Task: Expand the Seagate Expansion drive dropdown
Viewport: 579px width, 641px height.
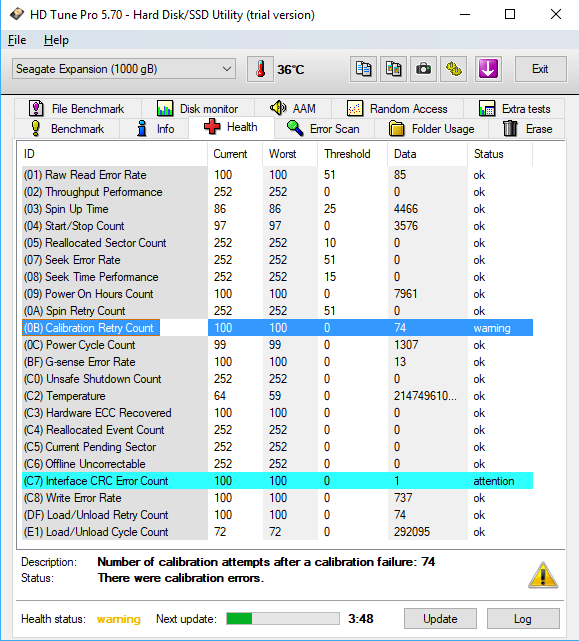Action: click(124, 69)
